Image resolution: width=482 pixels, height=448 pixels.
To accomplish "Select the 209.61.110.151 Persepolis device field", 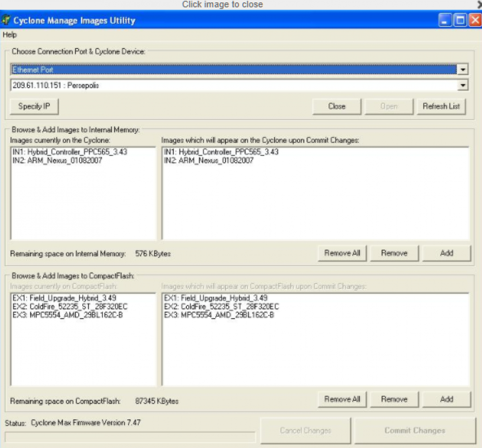I will pyautogui.click(x=233, y=85).
